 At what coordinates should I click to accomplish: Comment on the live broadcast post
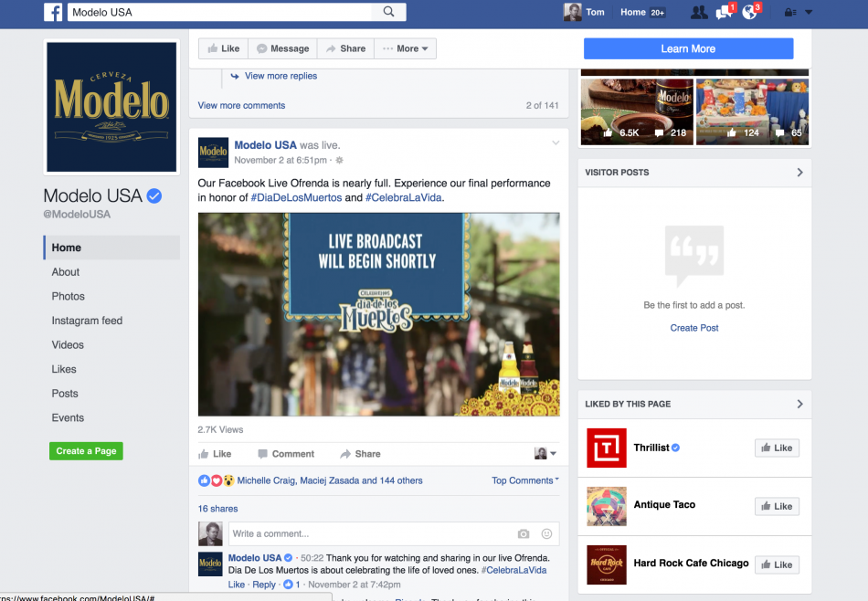286,454
